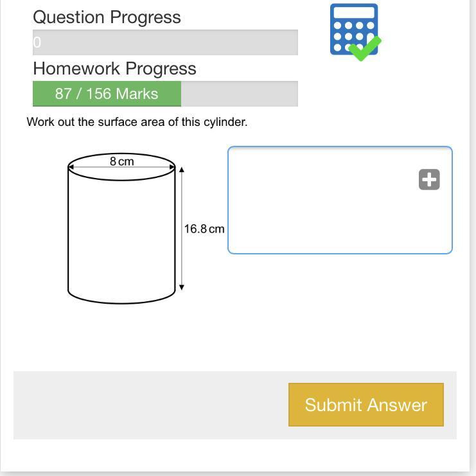Click the 8 cm diameter label
476x476 pixels.
tap(121, 161)
